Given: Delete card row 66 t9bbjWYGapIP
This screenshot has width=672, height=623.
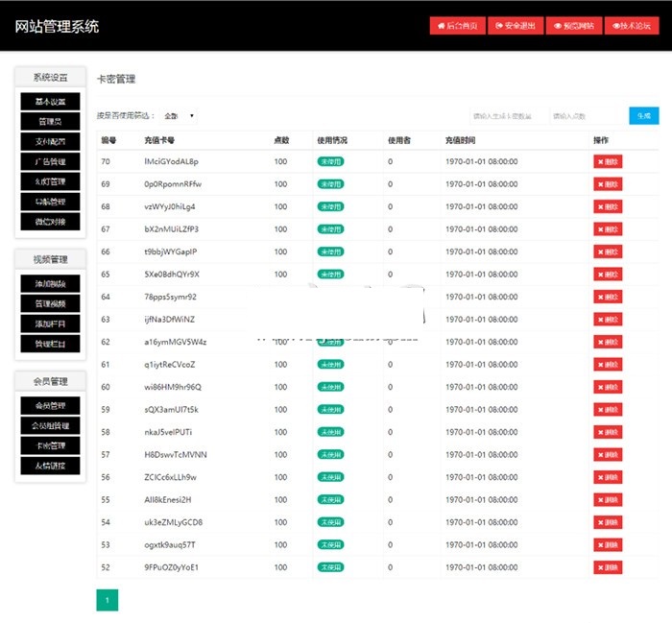Looking at the screenshot, I should 608,252.
